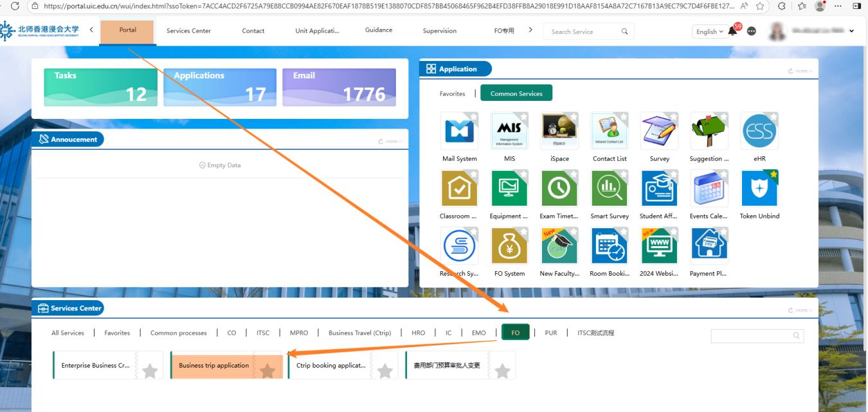Click the notification bell icon
Viewport: 868px width, 412px height.
732,31
